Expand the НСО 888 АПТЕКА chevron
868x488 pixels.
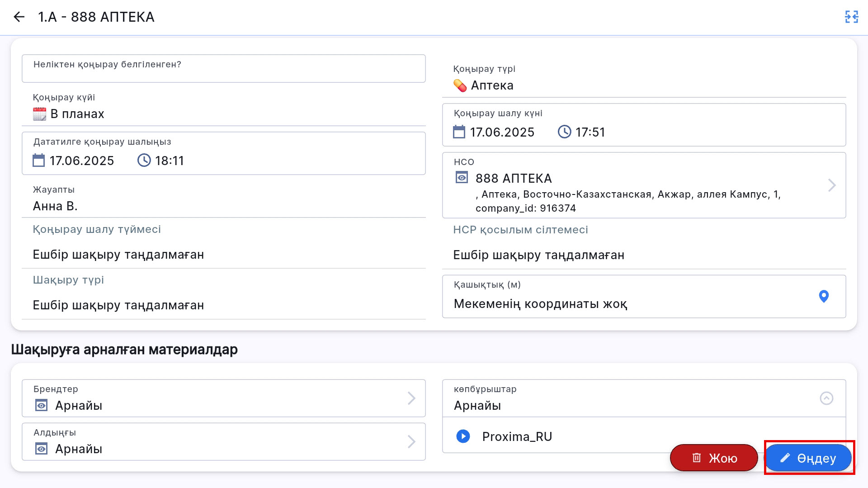tap(831, 185)
